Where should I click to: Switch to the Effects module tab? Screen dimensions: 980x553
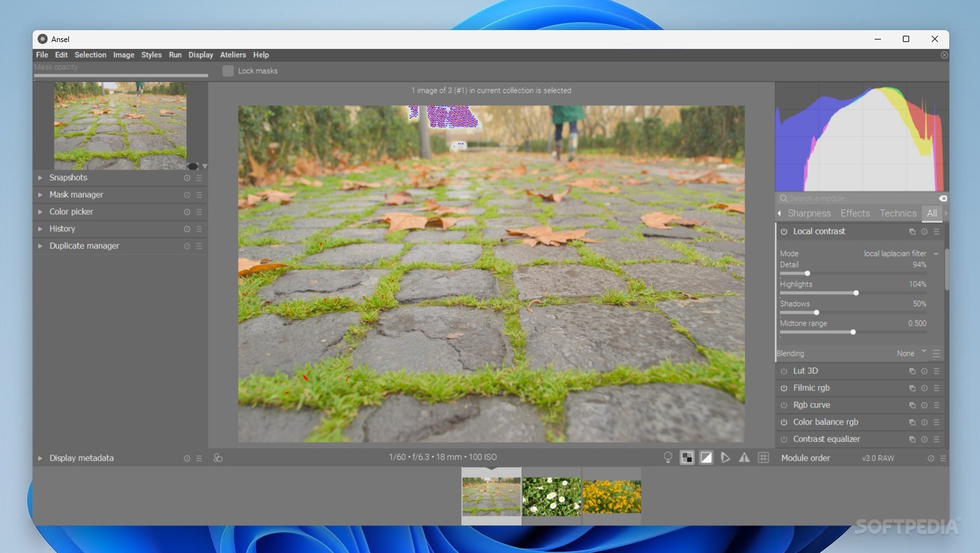pyautogui.click(x=855, y=213)
